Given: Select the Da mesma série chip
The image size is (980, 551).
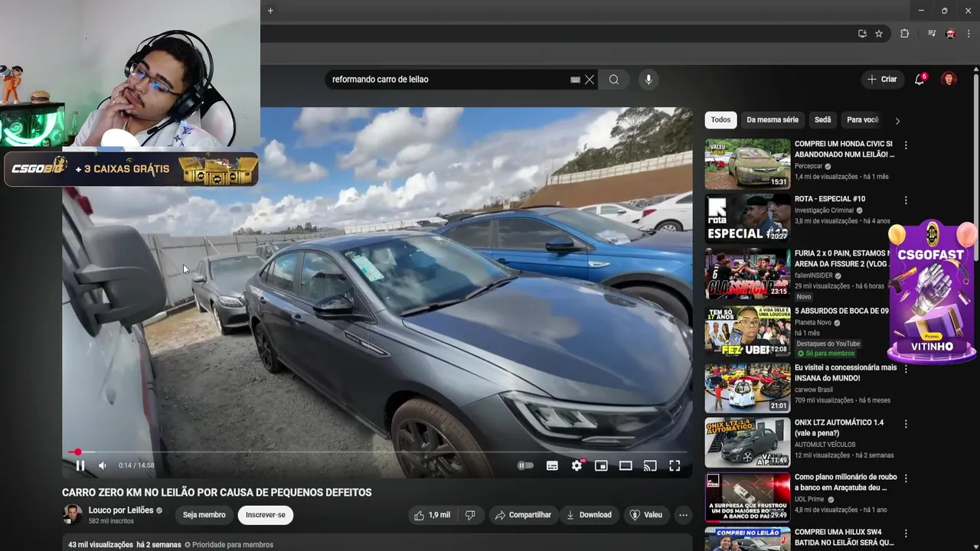Looking at the screenshot, I should [x=773, y=120].
